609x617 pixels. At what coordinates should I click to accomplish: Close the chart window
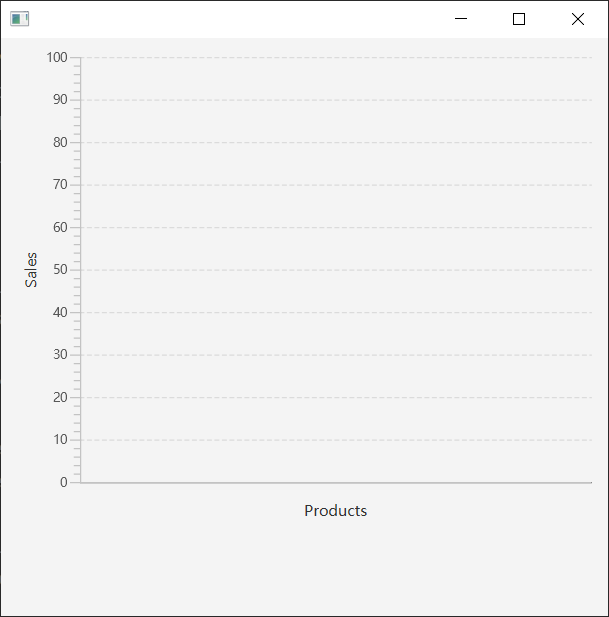(x=577, y=19)
